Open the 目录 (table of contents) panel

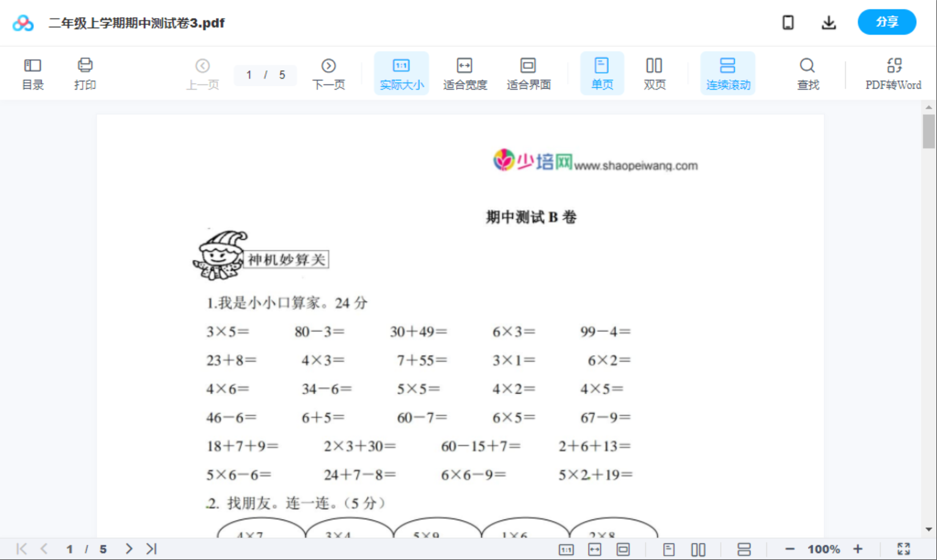32,73
